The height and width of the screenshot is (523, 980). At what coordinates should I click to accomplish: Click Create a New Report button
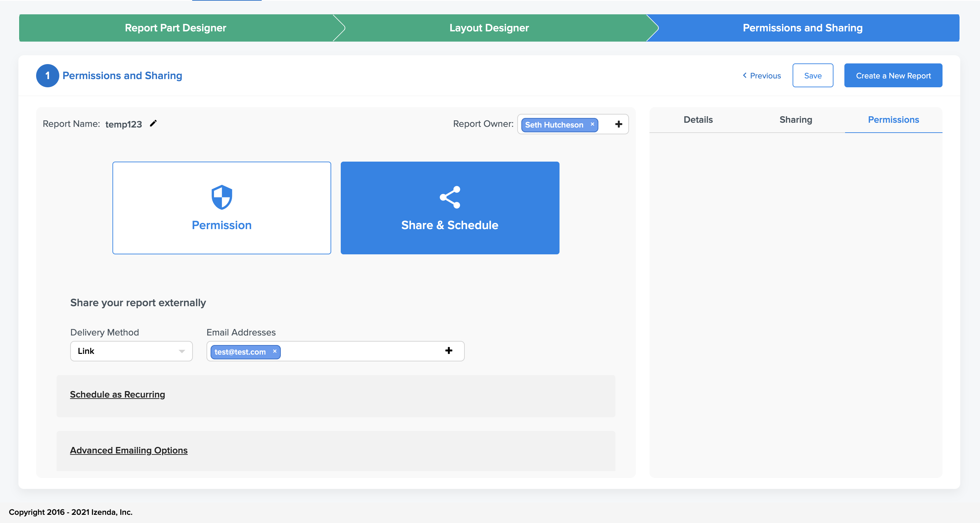893,75
